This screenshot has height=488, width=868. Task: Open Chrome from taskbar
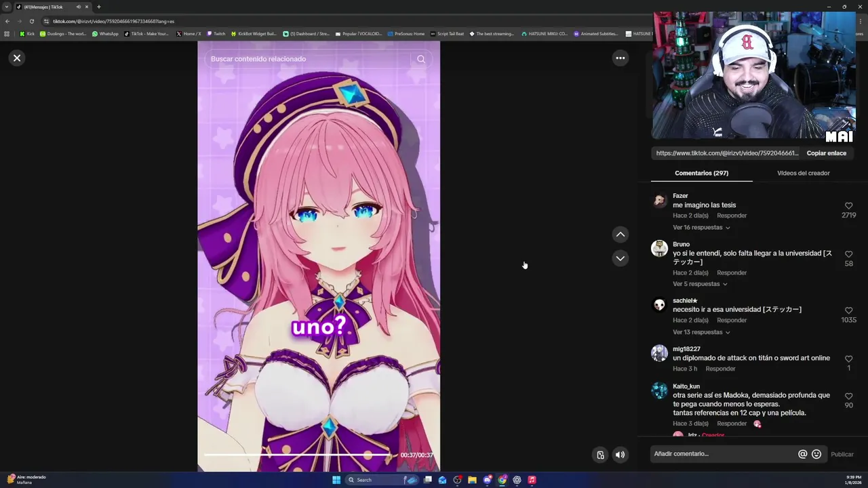pyautogui.click(x=502, y=480)
